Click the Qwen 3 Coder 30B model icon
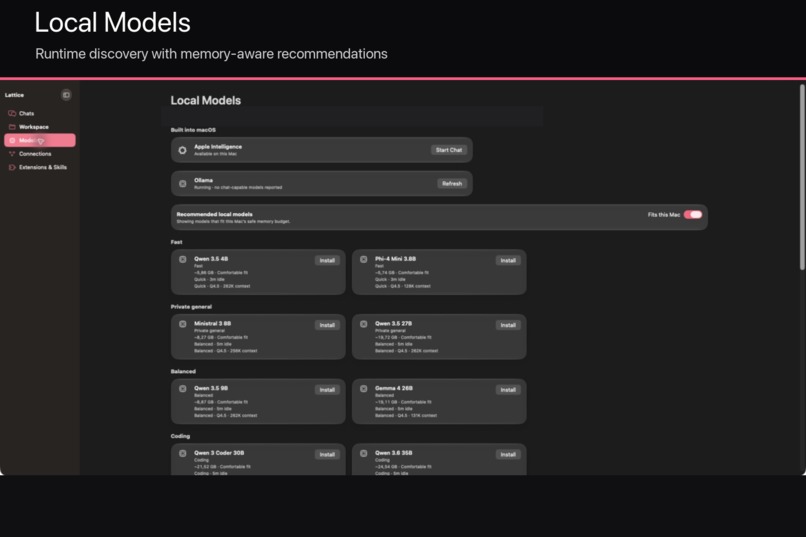This screenshot has height=537, width=806. click(182, 454)
